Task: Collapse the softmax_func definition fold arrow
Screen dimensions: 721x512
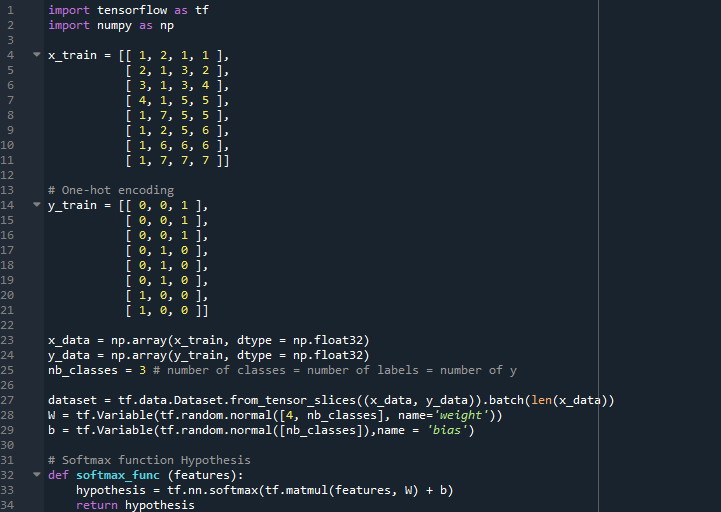Action: point(37,474)
